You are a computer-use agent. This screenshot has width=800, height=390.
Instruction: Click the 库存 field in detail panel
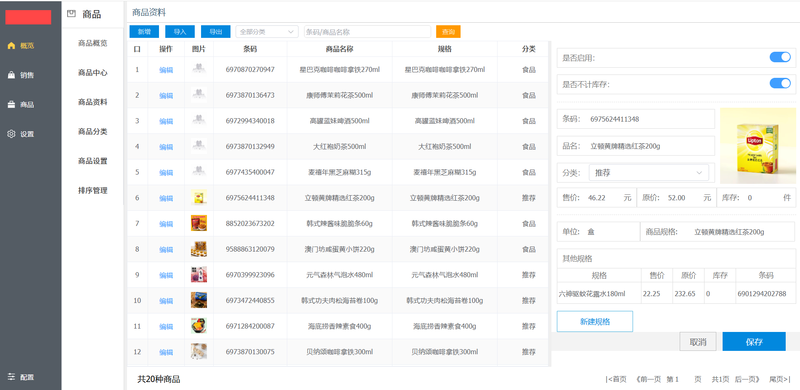coord(756,198)
